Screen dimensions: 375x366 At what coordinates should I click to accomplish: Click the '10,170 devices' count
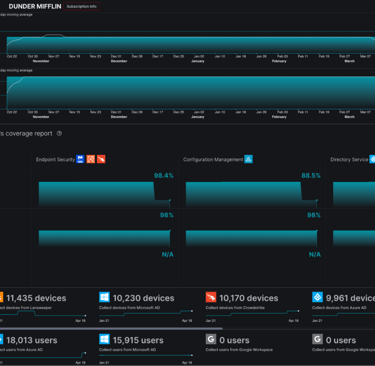tap(249, 298)
